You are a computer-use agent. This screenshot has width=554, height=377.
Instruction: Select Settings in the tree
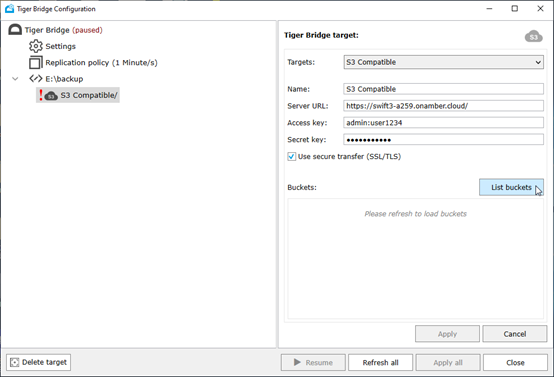(x=60, y=46)
